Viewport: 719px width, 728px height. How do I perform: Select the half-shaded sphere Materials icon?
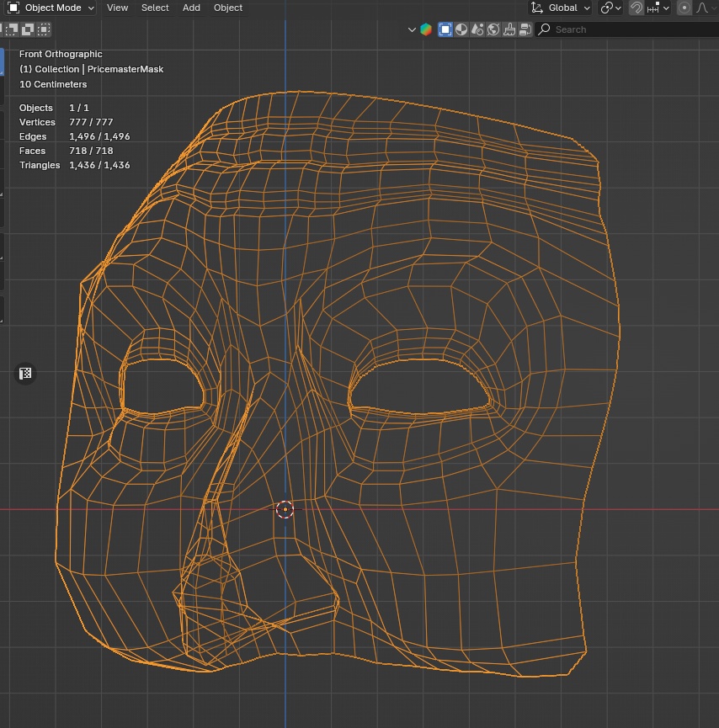[x=461, y=29]
